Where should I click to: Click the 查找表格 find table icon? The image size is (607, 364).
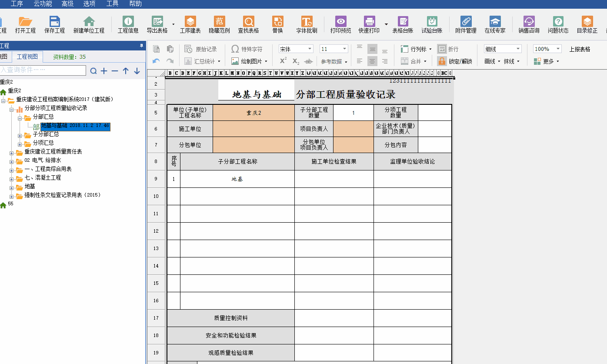tap(248, 25)
